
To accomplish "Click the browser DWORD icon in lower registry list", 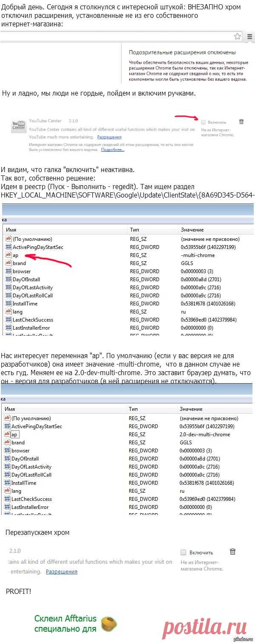I will click(7, 450).
